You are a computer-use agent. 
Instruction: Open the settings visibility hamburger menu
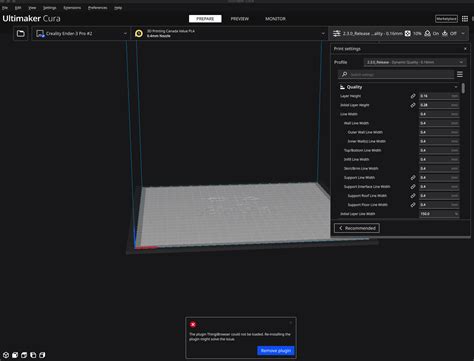tap(460, 74)
